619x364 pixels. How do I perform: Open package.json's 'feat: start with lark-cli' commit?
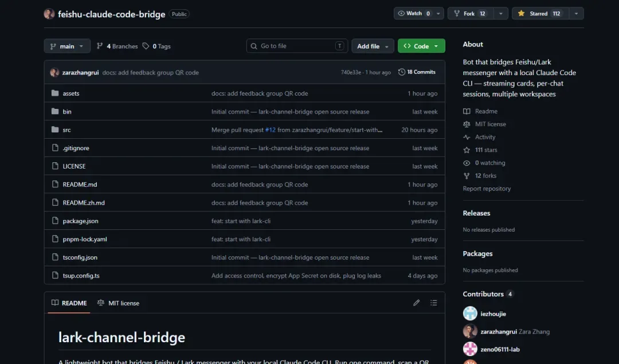(241, 221)
